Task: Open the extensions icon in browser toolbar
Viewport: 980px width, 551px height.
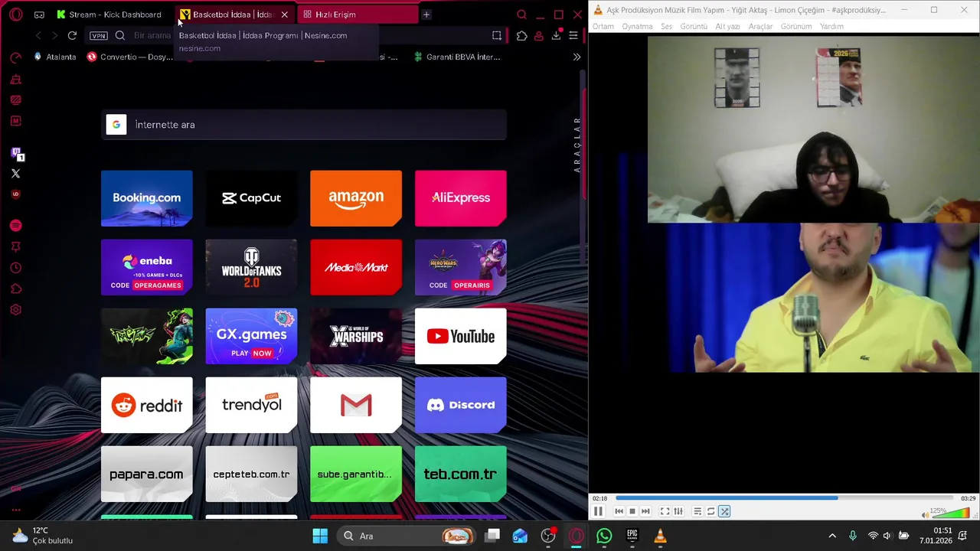Action: 522,35
